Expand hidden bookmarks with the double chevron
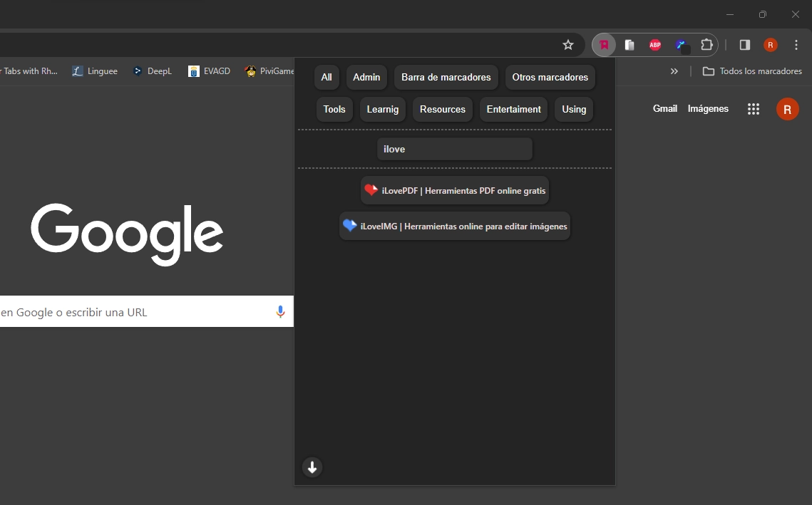The width and height of the screenshot is (812, 505). tap(674, 71)
